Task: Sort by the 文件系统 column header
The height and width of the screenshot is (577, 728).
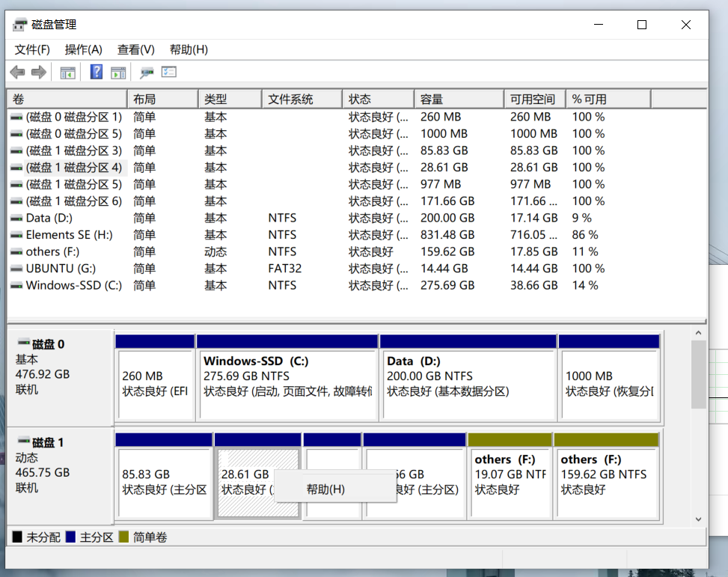Action: [x=302, y=99]
